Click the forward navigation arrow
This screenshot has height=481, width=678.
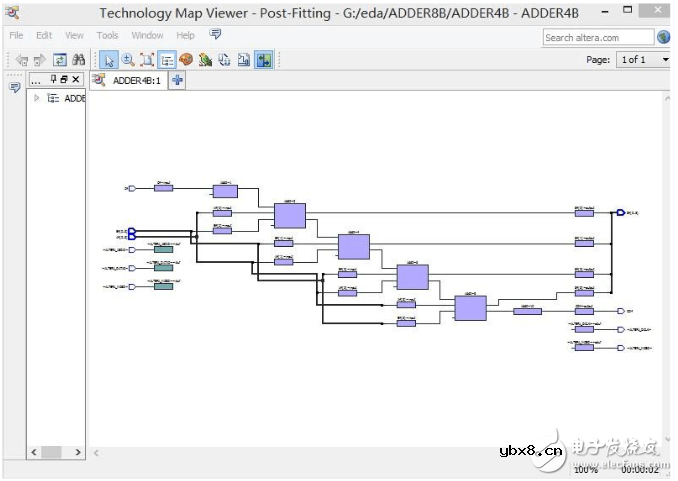click(41, 60)
